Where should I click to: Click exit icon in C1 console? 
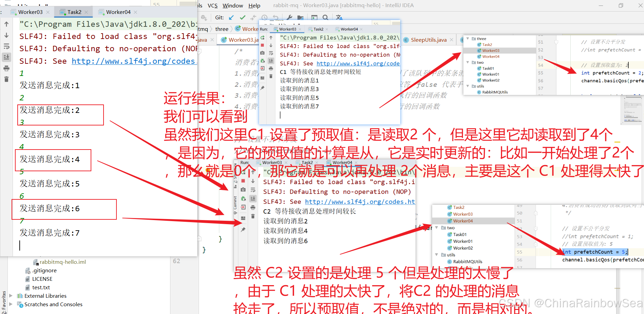pos(262,68)
